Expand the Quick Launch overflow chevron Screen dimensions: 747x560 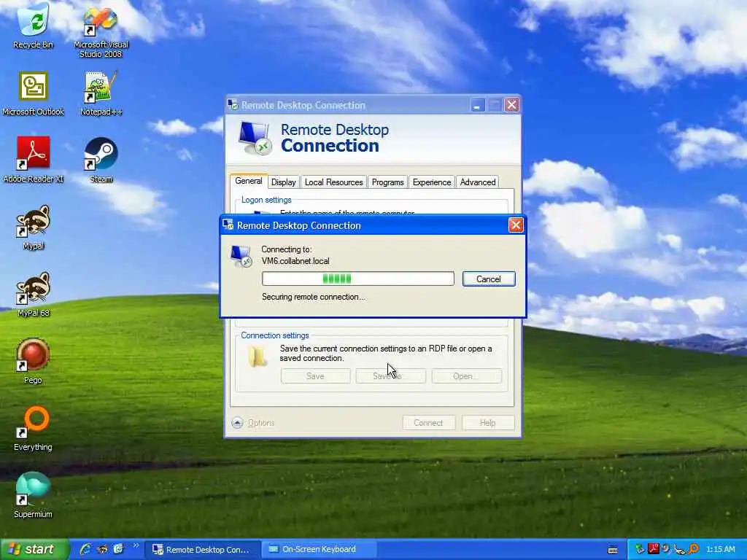[136, 545]
